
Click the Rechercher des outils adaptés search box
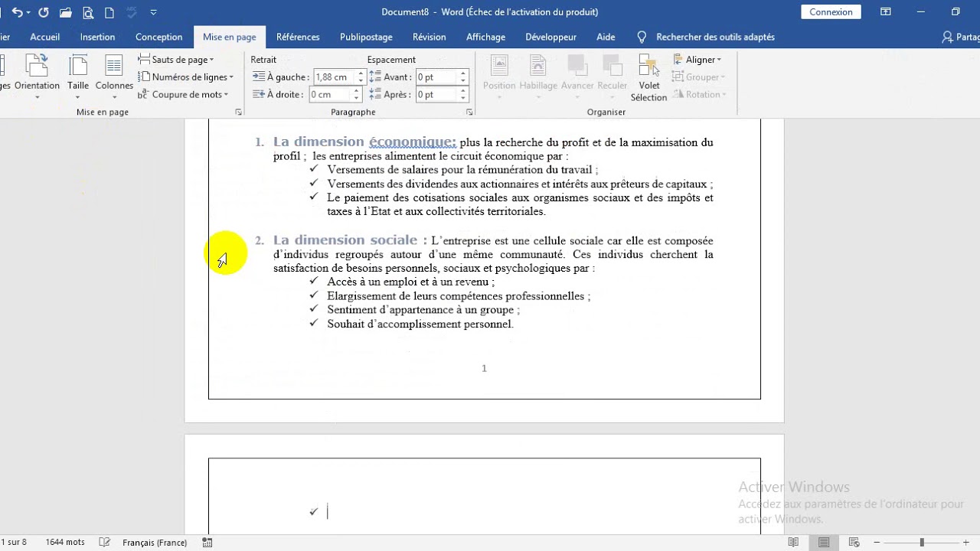tap(706, 37)
